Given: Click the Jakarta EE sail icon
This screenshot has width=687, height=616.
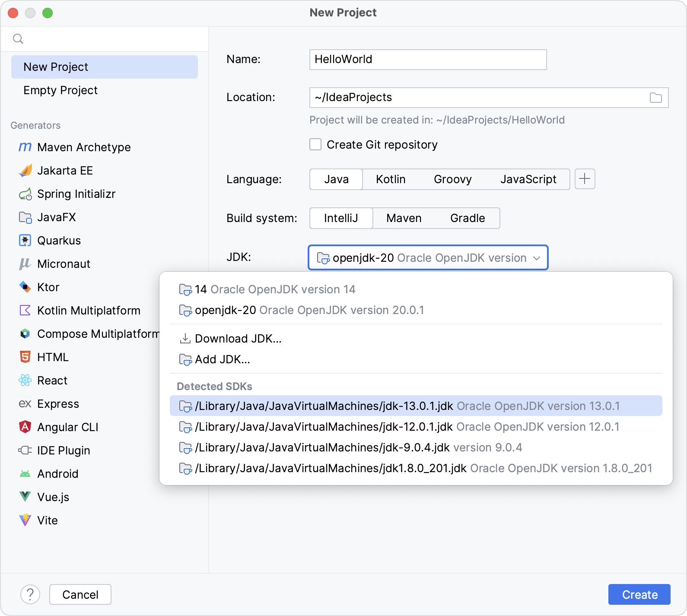Looking at the screenshot, I should tap(25, 171).
